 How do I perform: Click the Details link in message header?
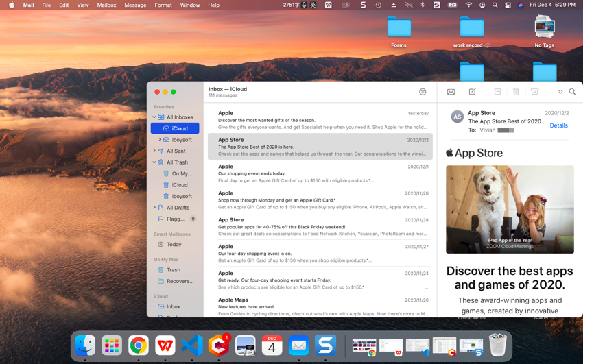point(558,125)
